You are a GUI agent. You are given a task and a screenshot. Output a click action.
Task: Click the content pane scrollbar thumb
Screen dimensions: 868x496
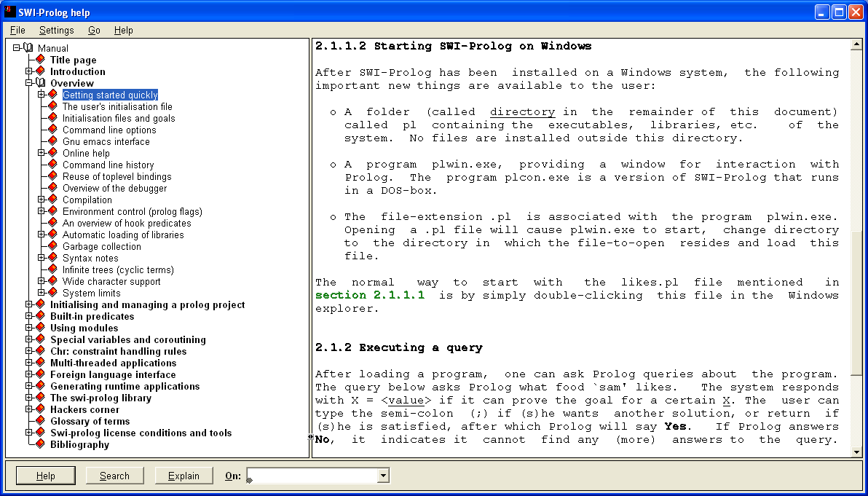coord(856,304)
